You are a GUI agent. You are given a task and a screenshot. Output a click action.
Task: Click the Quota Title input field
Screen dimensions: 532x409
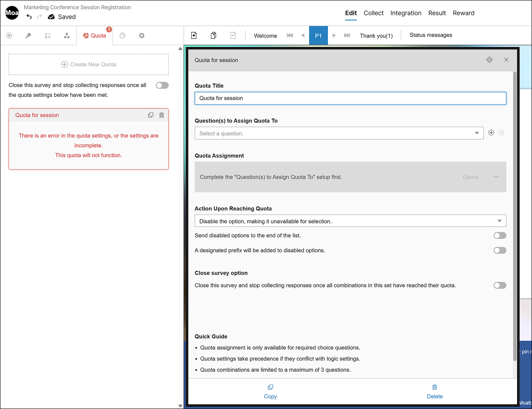(351, 98)
